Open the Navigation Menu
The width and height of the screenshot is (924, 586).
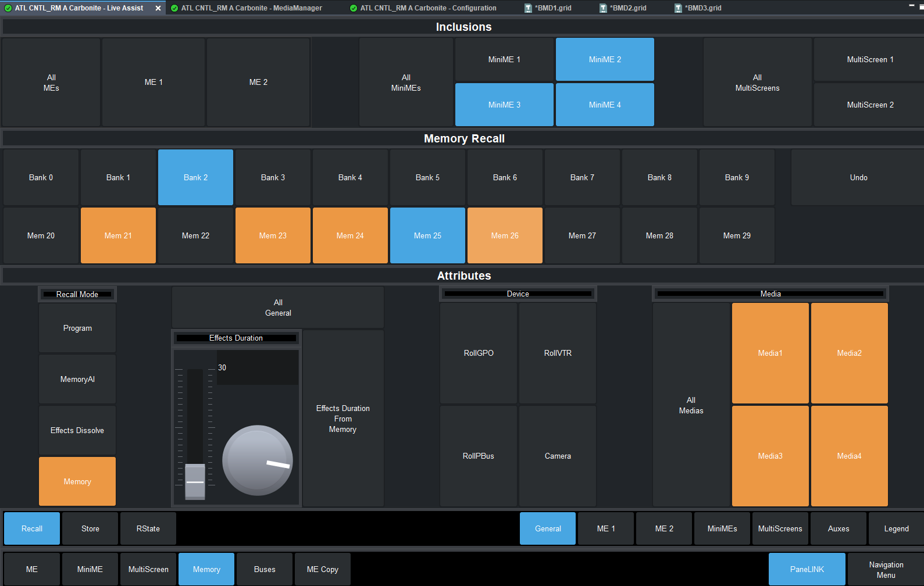[x=886, y=569]
